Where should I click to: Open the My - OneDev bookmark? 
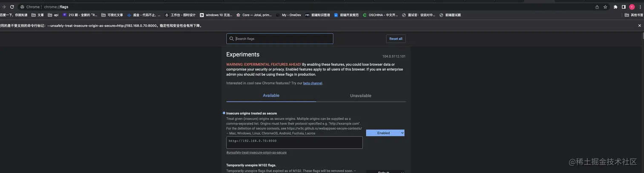(288, 15)
